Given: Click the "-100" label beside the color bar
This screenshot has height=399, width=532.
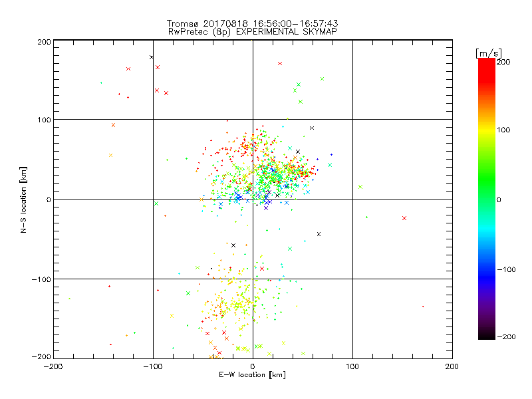Looking at the screenshot, I should [506, 270].
